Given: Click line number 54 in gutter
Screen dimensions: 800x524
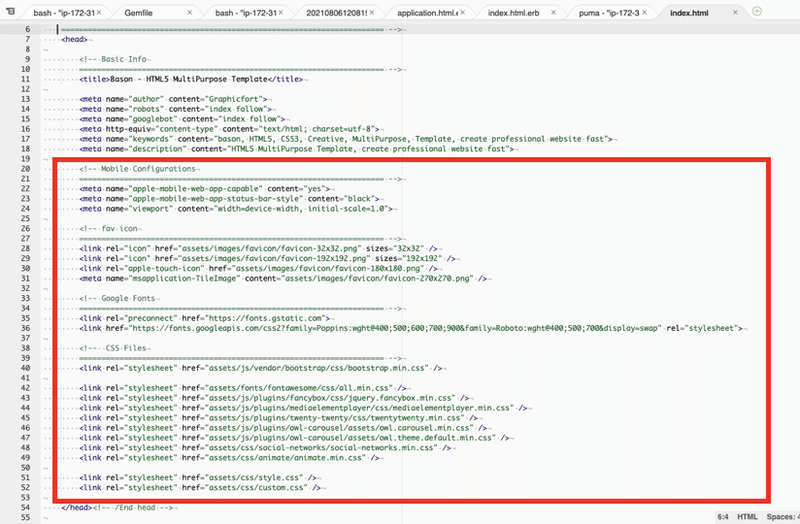Looking at the screenshot, I should click(x=26, y=508).
